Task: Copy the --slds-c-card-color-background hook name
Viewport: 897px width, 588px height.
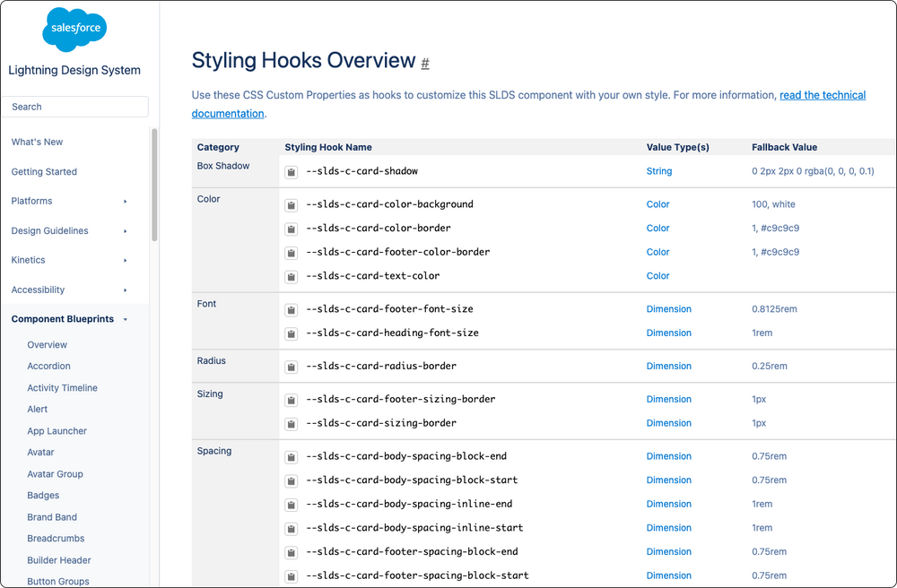Action: (291, 204)
